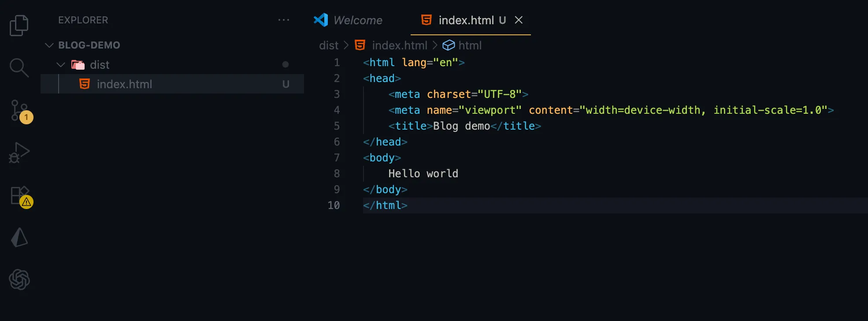The height and width of the screenshot is (321, 868).
Task: Open the Search view in activity bar
Action: (19, 68)
